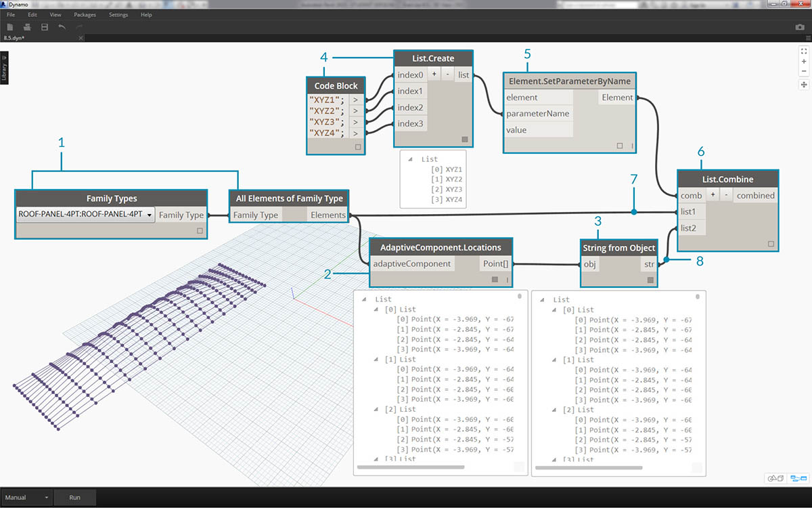Toggle preview square on List.Create node
Viewport: 812px width, 508px height.
pos(464,140)
